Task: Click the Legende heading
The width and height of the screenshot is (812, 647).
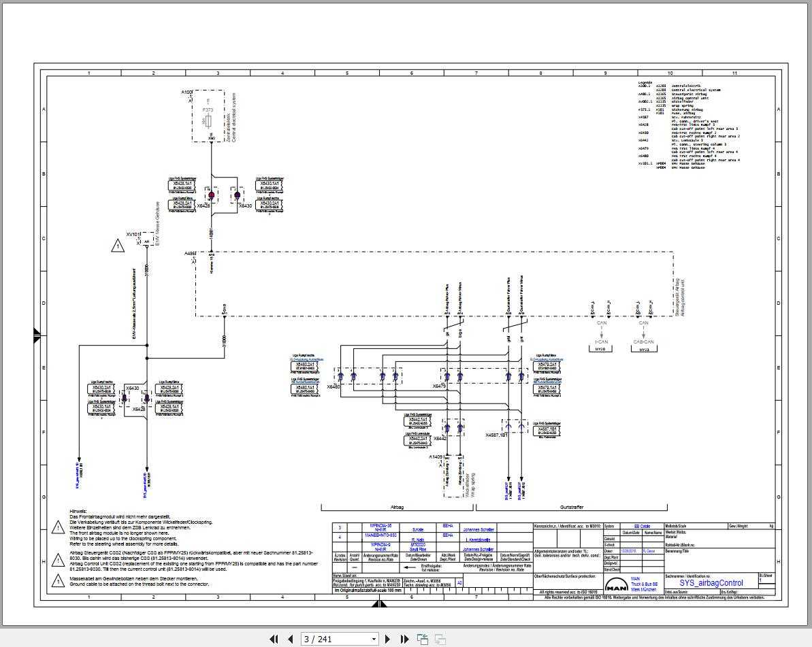Action: [x=645, y=82]
